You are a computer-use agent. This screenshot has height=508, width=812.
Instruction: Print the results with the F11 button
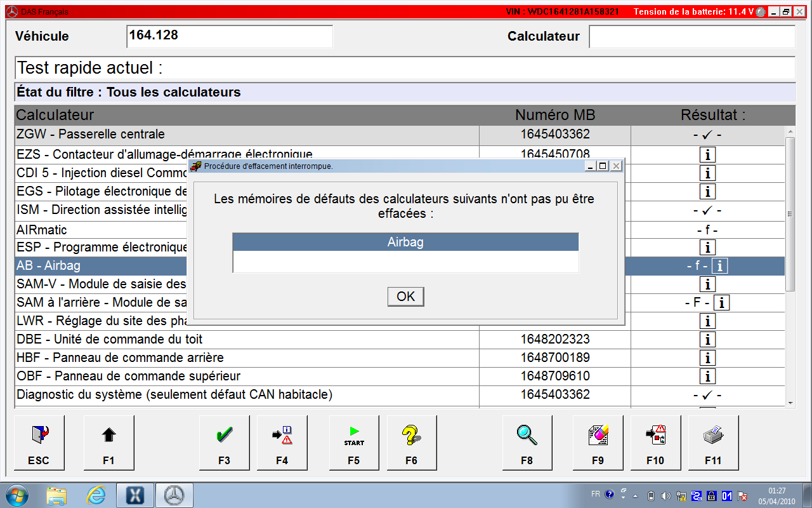[714, 443]
